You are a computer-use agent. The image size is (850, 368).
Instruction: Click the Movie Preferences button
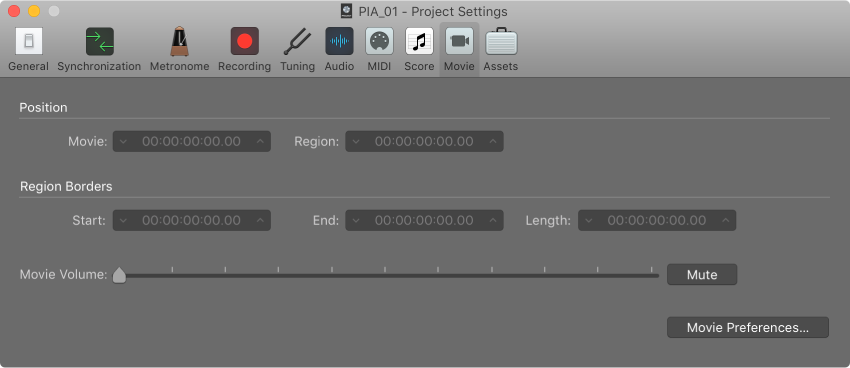[748, 328]
